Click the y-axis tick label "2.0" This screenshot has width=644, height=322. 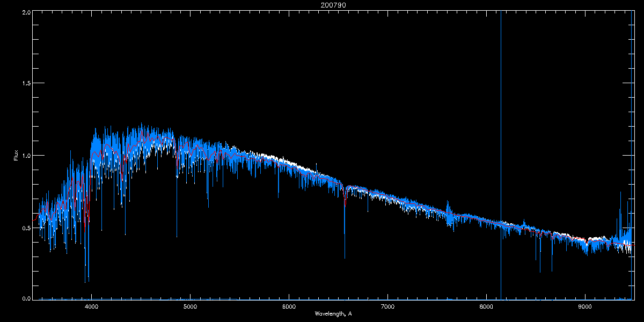click(x=26, y=12)
